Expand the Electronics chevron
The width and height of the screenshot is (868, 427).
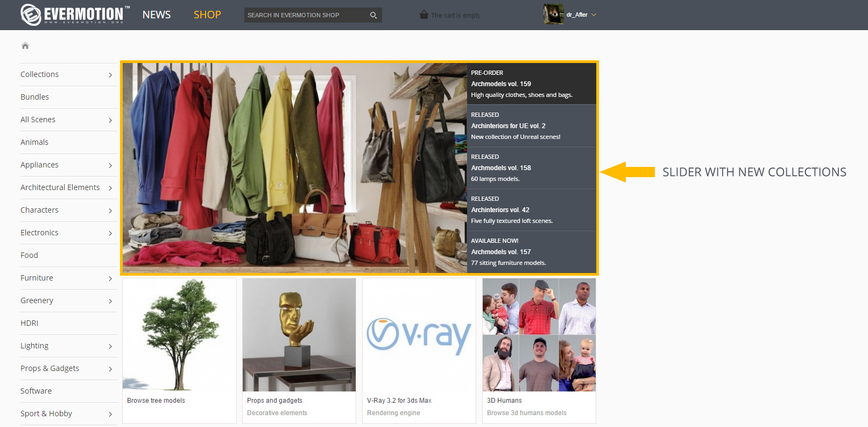[x=110, y=233]
